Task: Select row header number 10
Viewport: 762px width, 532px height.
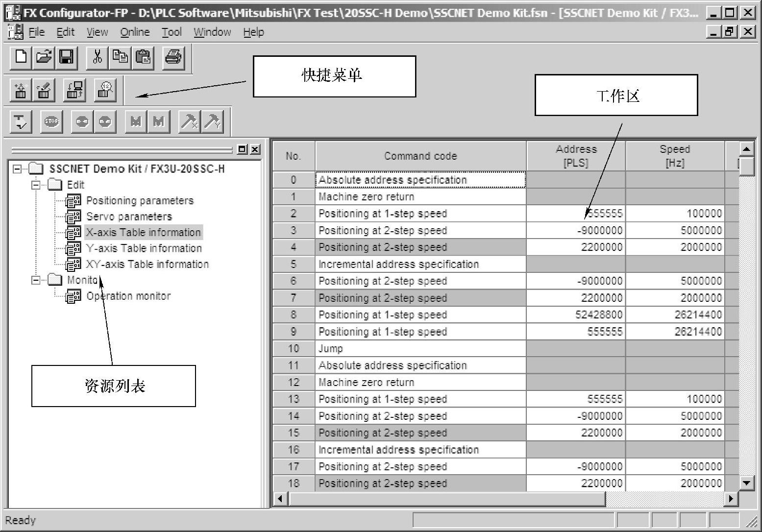Action: click(x=294, y=349)
